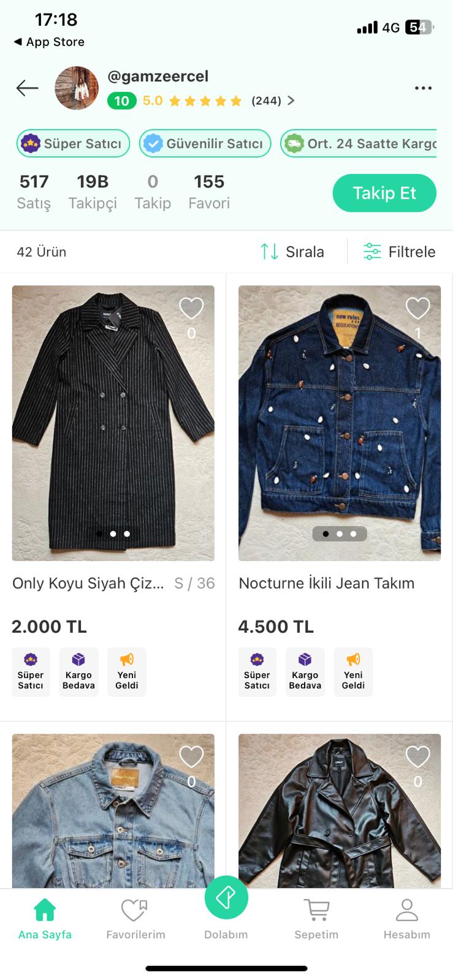Open the Hesabım account icon
The width and height of the screenshot is (453, 980).
(x=406, y=918)
